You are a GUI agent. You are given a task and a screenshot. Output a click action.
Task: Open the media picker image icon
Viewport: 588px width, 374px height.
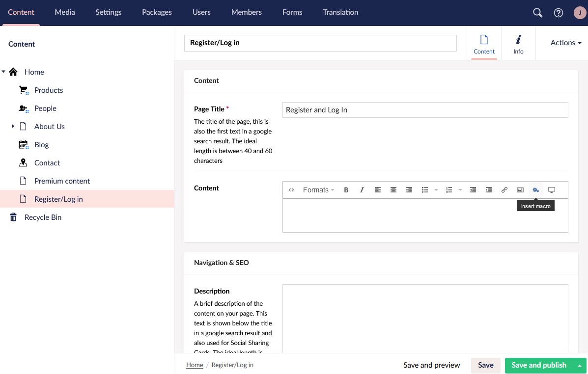(520, 190)
